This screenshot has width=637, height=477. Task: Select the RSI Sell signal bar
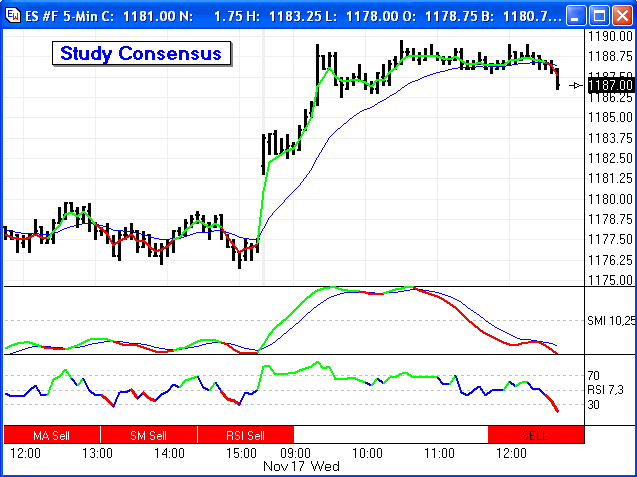[x=245, y=435]
